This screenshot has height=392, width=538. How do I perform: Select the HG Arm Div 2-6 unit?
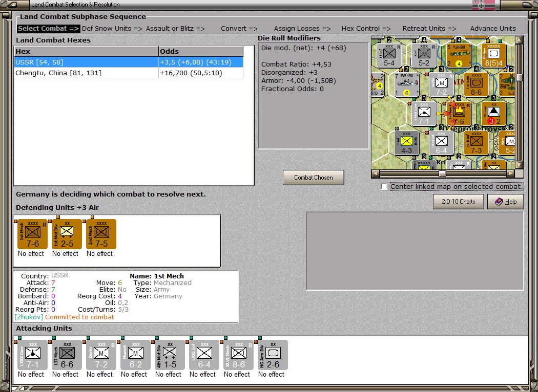(273, 355)
